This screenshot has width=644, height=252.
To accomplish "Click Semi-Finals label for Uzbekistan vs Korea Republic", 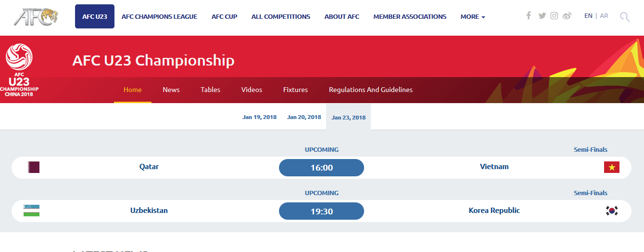I will pos(591,193).
